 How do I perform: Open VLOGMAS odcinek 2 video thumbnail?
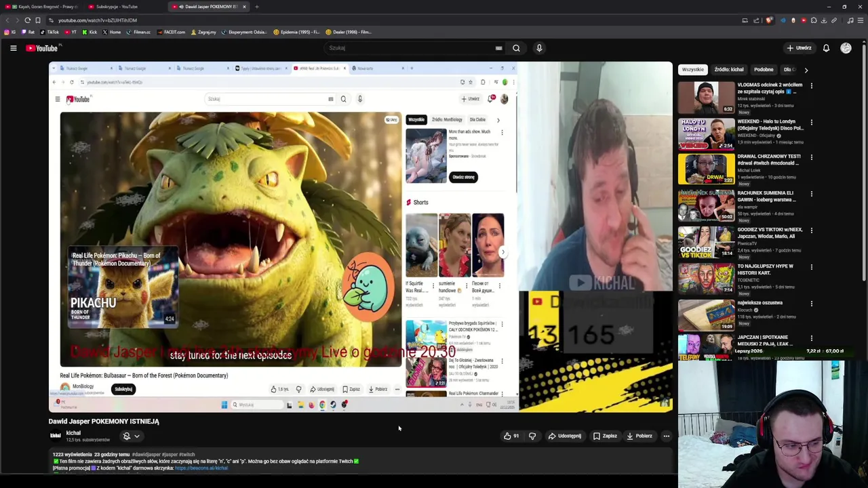(x=706, y=98)
